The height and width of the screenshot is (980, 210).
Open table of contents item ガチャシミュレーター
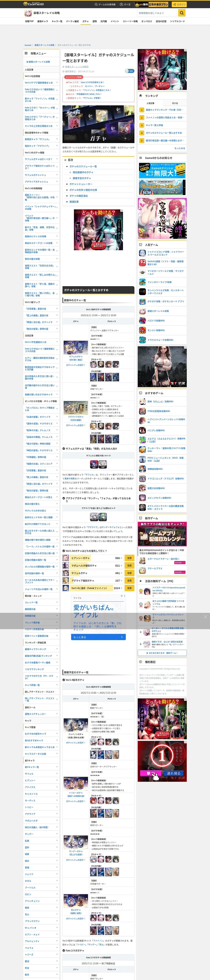81,184
